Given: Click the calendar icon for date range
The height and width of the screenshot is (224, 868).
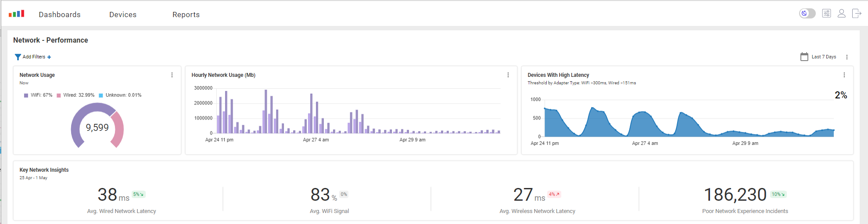Looking at the screenshot, I should pyautogui.click(x=804, y=57).
